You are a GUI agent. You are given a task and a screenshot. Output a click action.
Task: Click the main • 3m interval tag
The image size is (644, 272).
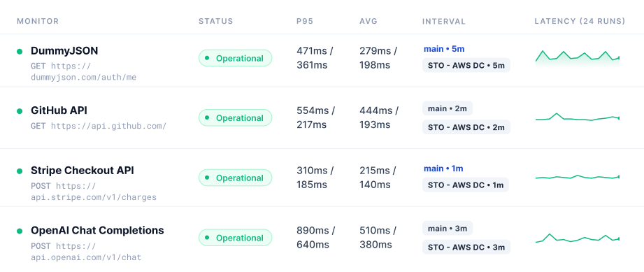click(x=448, y=228)
